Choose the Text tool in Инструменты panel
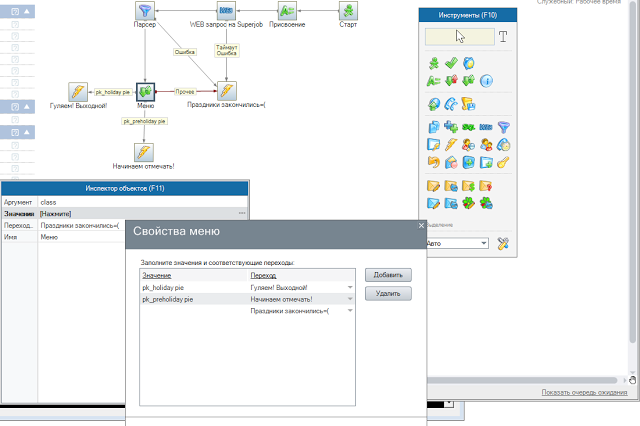Viewport: 640px width, 426px height. click(503, 37)
